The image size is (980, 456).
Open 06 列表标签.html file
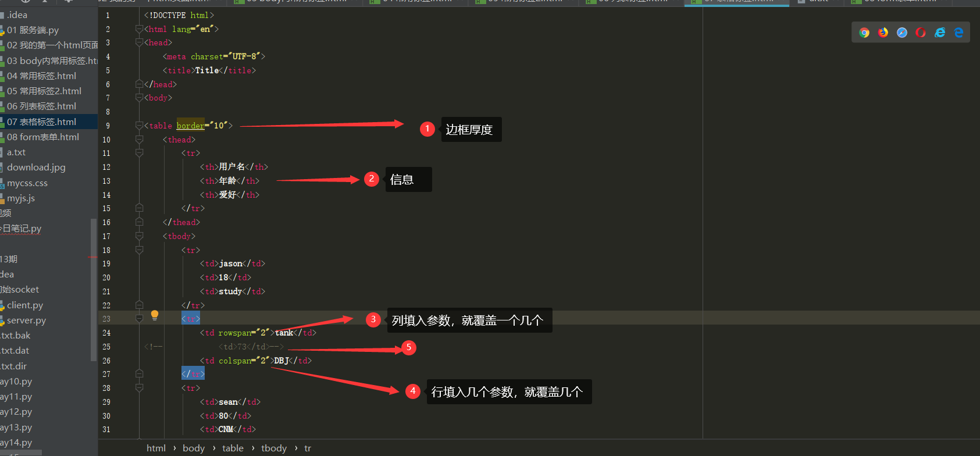(41, 106)
